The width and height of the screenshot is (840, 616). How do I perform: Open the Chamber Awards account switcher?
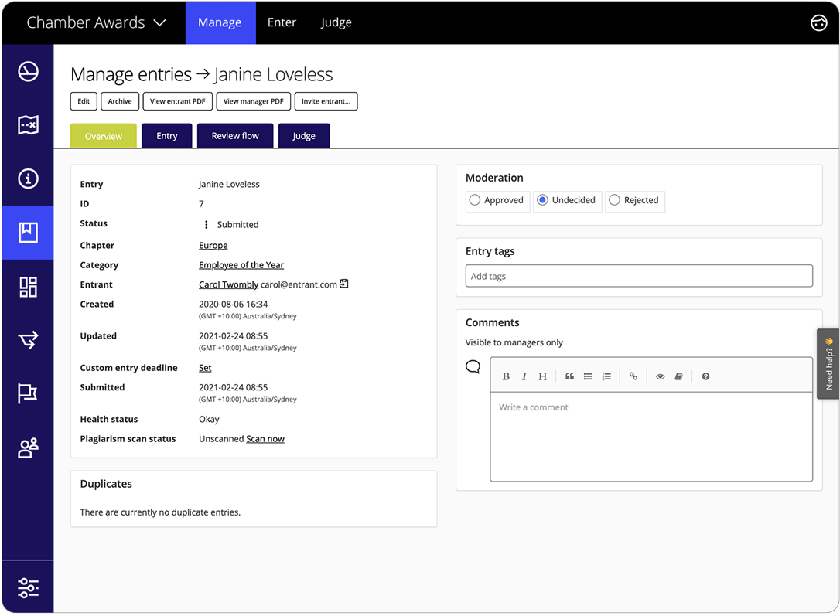[x=96, y=22]
